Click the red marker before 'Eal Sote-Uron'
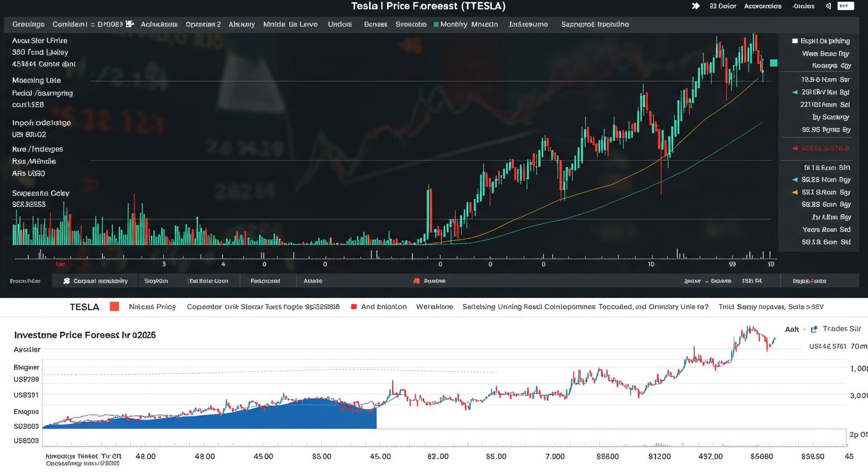This screenshot has width=868, height=473. 189,281
